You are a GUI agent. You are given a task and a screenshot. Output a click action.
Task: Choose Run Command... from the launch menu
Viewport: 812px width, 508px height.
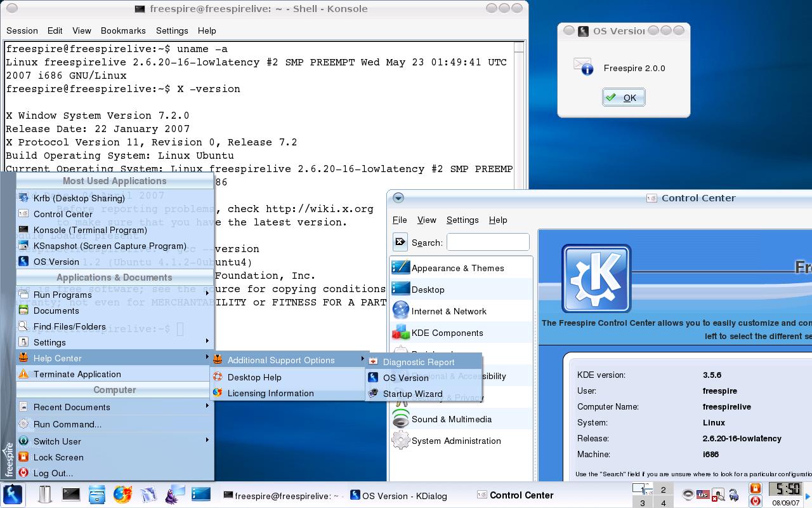(115, 424)
